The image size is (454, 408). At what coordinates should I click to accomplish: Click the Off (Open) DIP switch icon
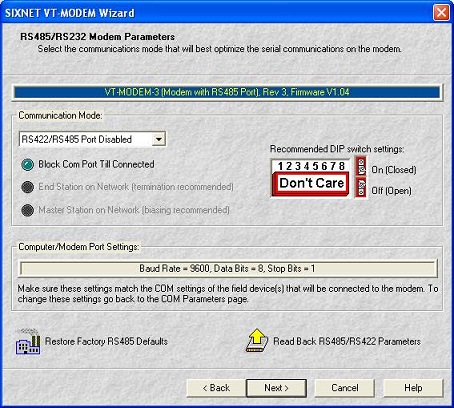361,188
